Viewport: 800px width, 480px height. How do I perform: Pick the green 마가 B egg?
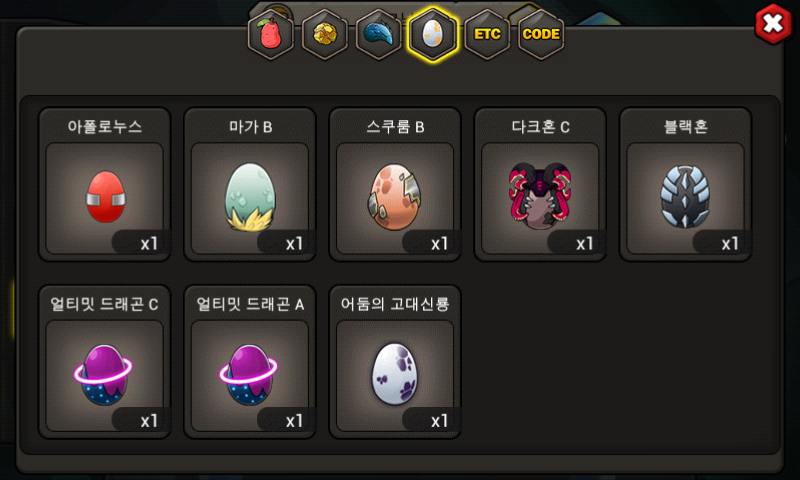pos(250,198)
